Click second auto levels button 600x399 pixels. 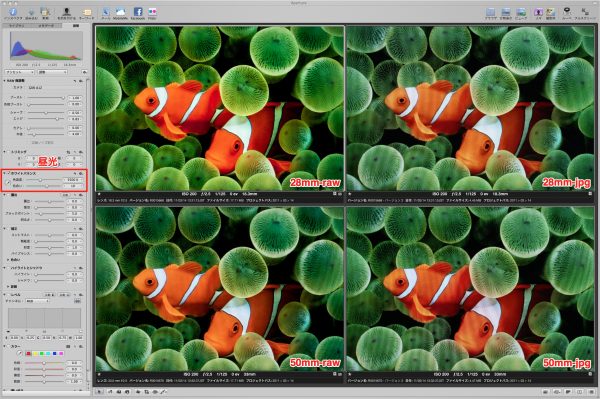coord(64,295)
